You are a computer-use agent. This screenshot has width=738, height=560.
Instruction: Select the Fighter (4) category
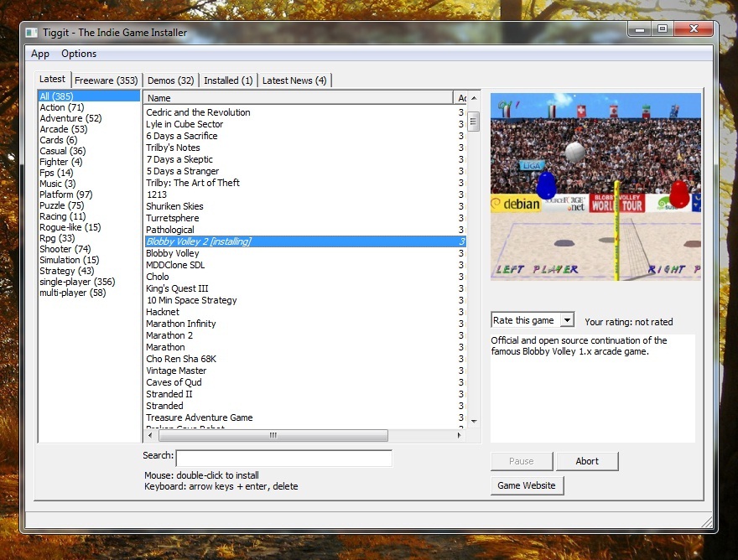coord(89,162)
